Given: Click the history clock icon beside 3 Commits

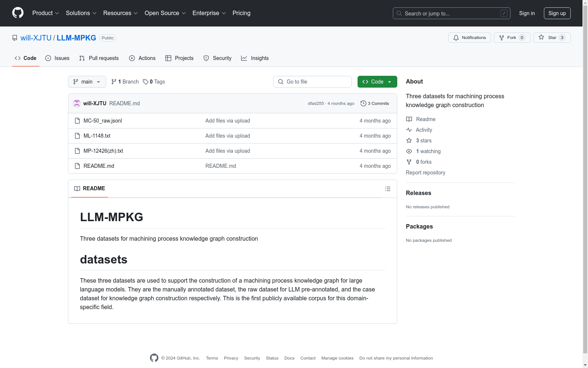Looking at the screenshot, I should tap(363, 103).
